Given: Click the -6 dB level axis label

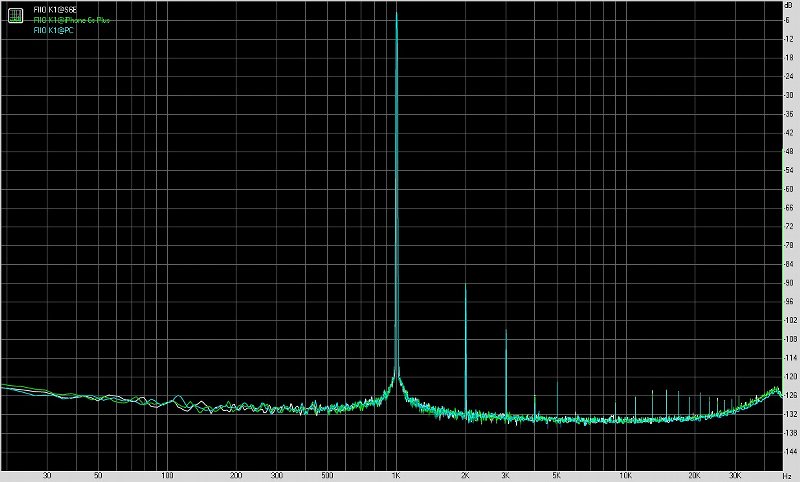Looking at the screenshot, I should 790,19.
